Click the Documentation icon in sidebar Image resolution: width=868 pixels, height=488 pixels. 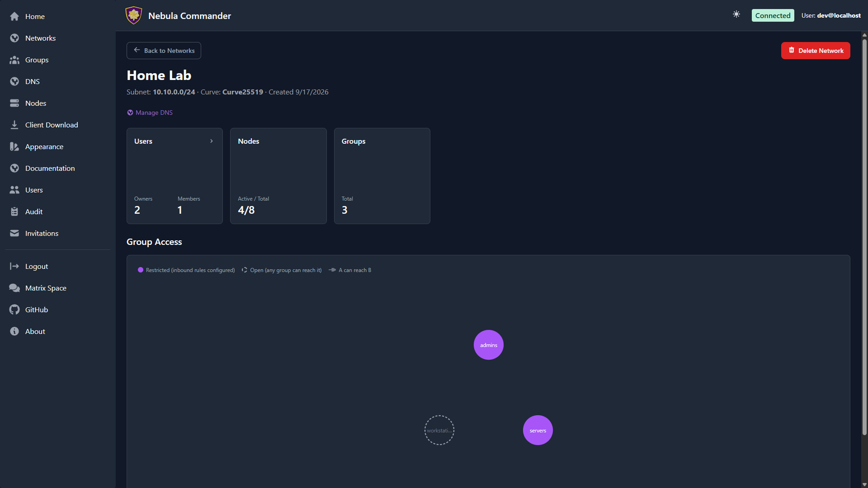14,168
